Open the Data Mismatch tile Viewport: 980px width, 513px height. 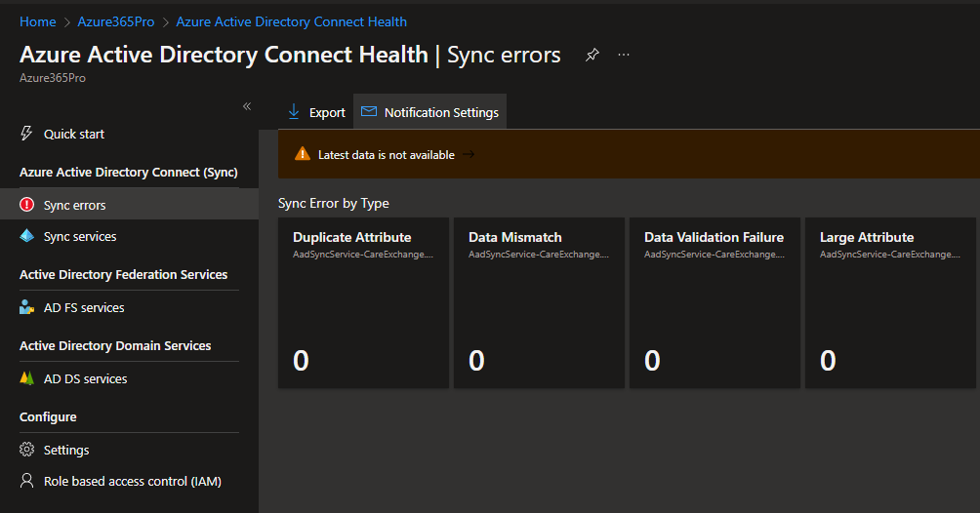[540, 303]
